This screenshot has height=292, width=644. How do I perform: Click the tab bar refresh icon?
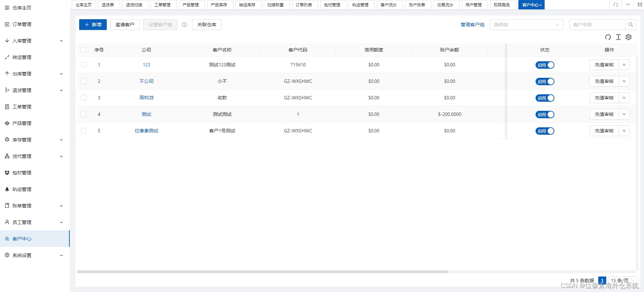[616, 5]
